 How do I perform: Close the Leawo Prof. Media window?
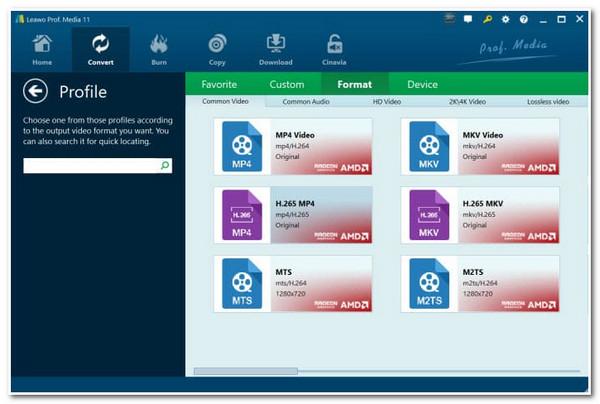point(580,19)
